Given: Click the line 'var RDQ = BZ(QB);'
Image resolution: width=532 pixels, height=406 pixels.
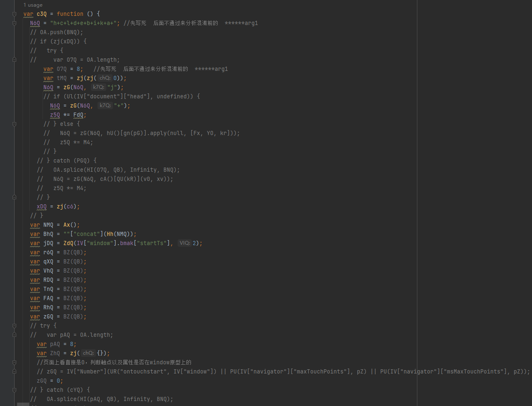Looking at the screenshot, I should 58,280.
